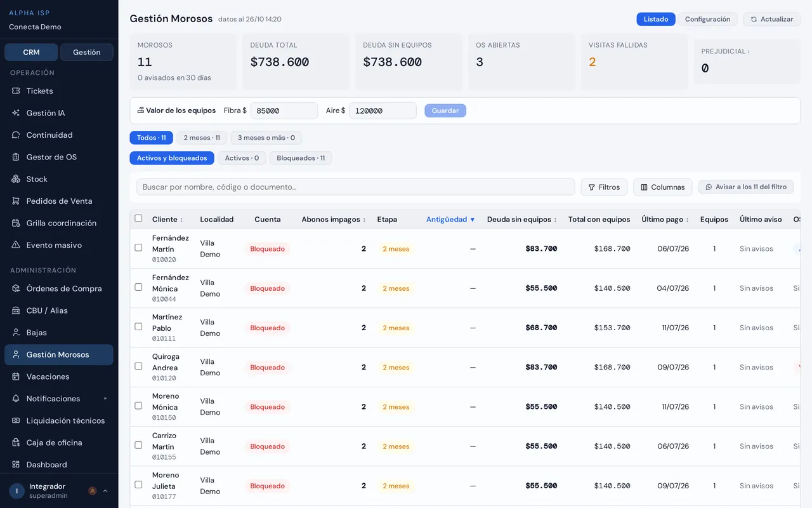Select the Martínez Pablo row checkbox
Image resolution: width=812 pixels, height=508 pixels.
click(x=138, y=326)
